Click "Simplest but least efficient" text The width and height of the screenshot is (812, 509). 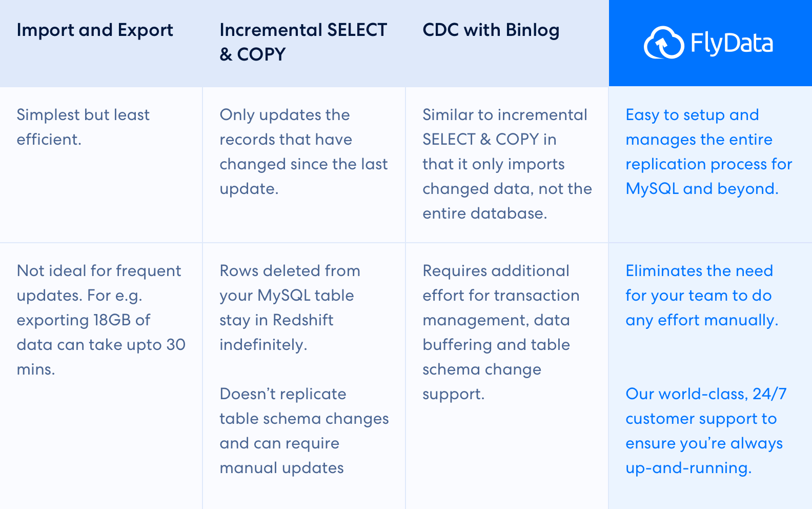pyautogui.click(x=83, y=127)
